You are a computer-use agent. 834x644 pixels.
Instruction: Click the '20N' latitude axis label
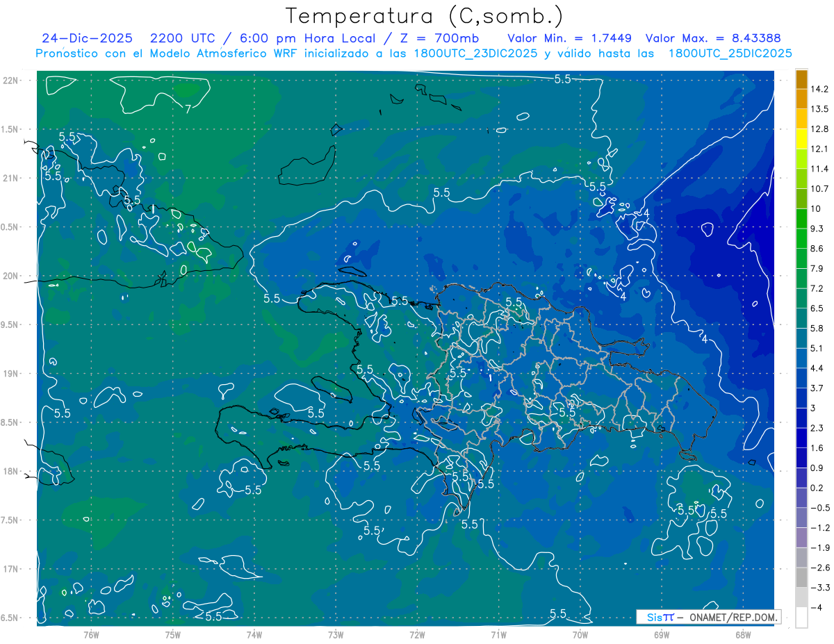11,276
